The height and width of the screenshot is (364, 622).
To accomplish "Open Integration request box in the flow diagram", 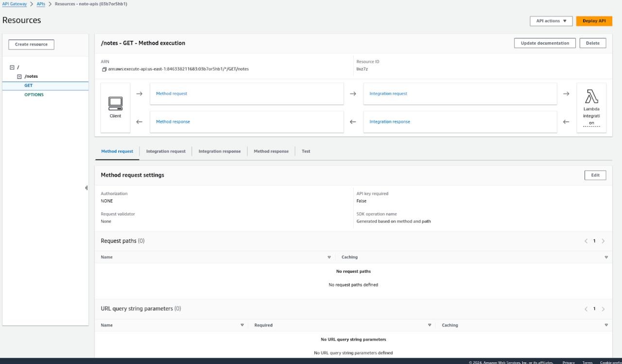I will tap(460, 93).
